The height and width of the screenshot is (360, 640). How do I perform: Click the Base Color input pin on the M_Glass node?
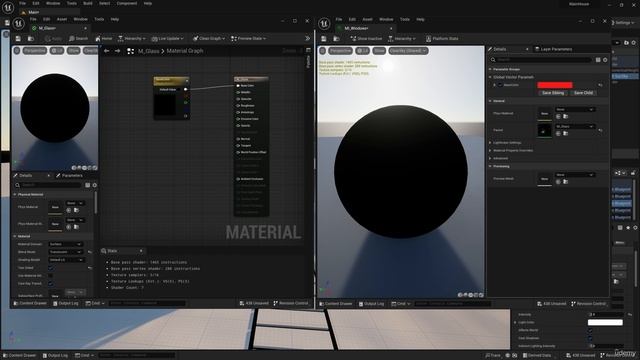[238, 86]
